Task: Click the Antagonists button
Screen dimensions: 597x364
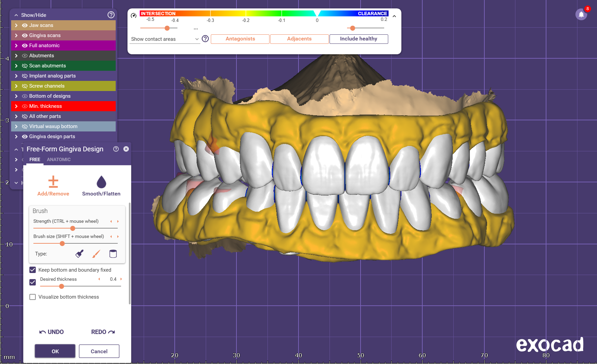Action: [240, 39]
